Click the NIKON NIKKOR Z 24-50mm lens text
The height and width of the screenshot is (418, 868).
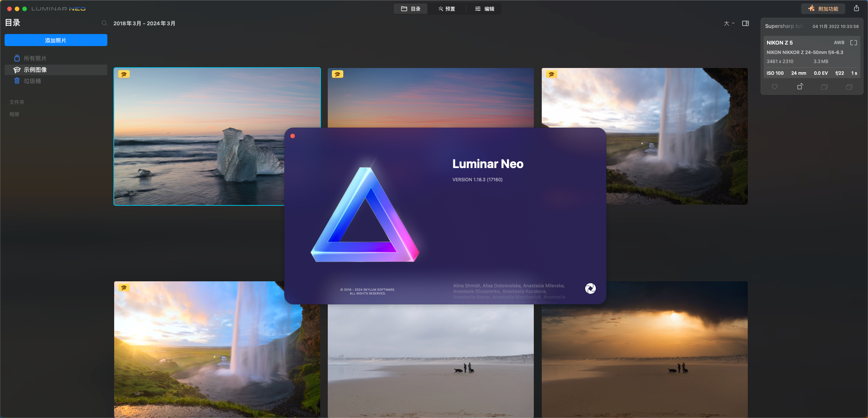[x=805, y=52]
